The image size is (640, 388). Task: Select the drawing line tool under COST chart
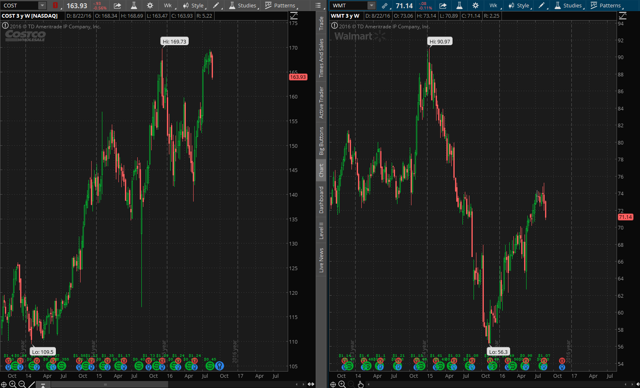31,384
